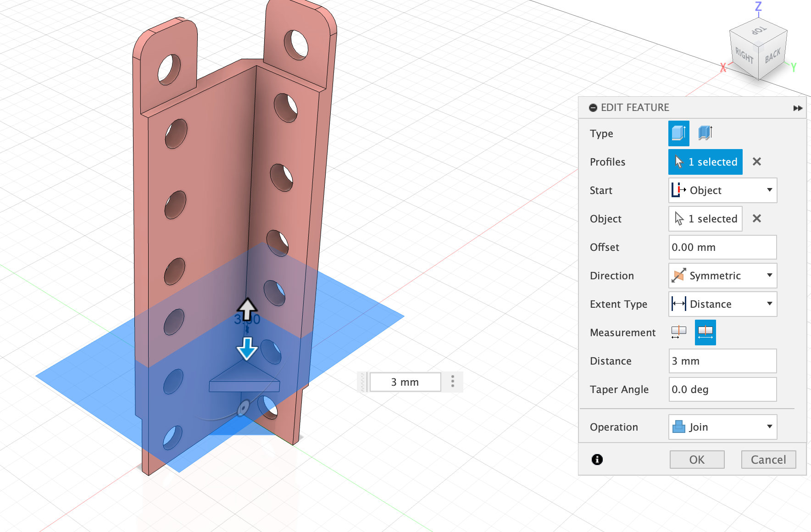The height and width of the screenshot is (532, 811).
Task: Click the RIGHT face of the ViewCube
Action: coord(744,55)
